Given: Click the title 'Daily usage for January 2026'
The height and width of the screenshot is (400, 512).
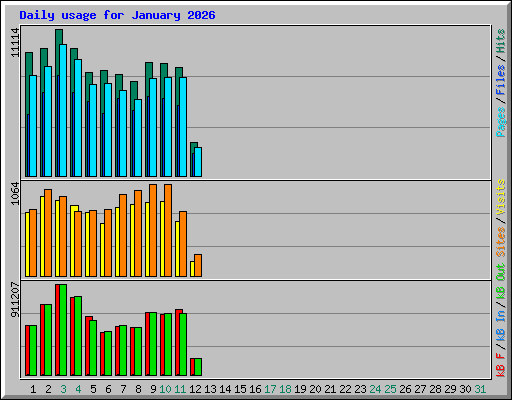Looking at the screenshot, I should pyautogui.click(x=117, y=15).
